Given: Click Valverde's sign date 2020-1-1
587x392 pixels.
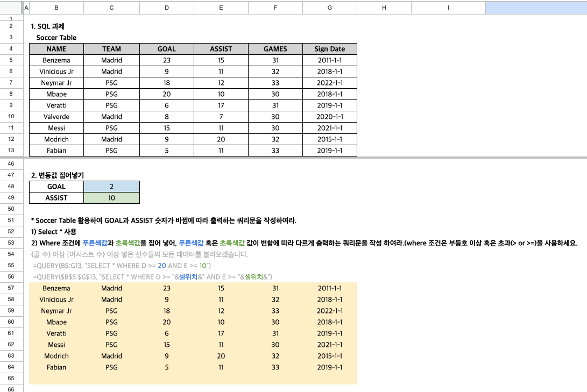Looking at the screenshot, I should pos(329,117).
